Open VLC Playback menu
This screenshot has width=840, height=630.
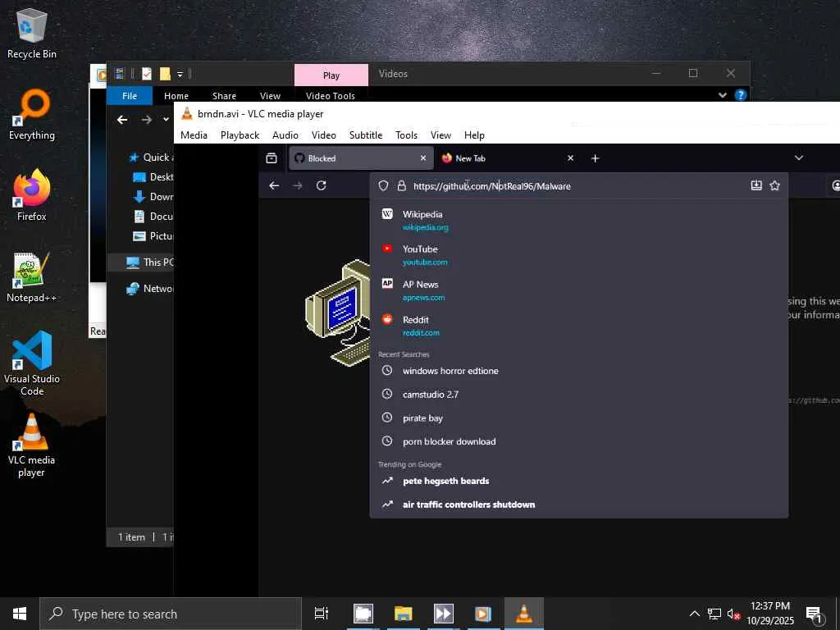coord(240,135)
